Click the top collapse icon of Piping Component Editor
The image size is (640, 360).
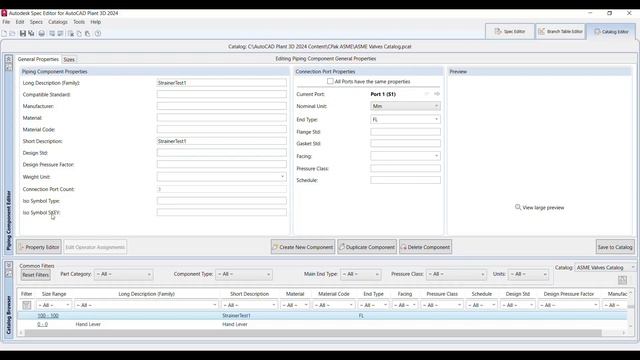pyautogui.click(x=9, y=59)
